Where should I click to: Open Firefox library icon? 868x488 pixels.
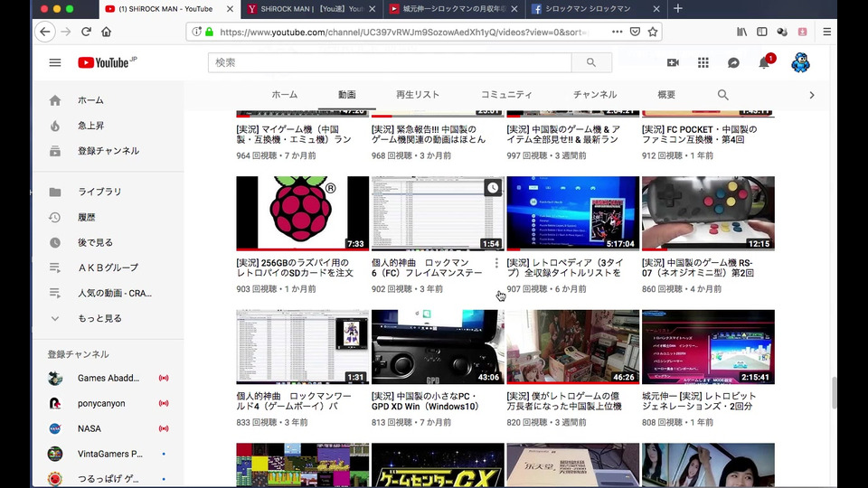(x=741, y=32)
